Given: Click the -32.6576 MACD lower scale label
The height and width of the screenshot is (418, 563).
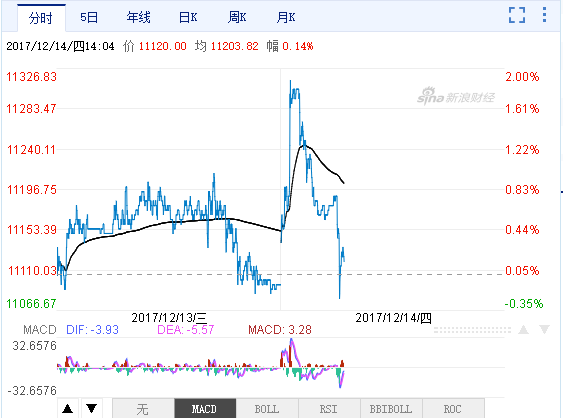Looking at the screenshot, I should pyautogui.click(x=32, y=390).
